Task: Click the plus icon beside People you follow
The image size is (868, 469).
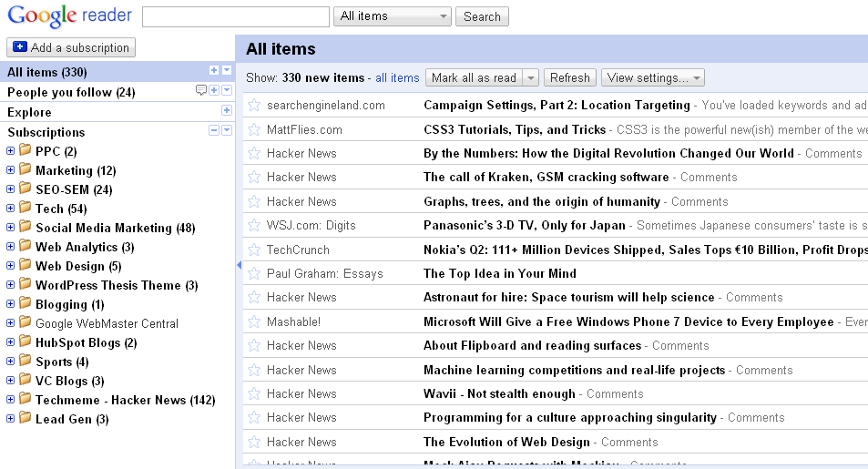Action: coord(214,90)
